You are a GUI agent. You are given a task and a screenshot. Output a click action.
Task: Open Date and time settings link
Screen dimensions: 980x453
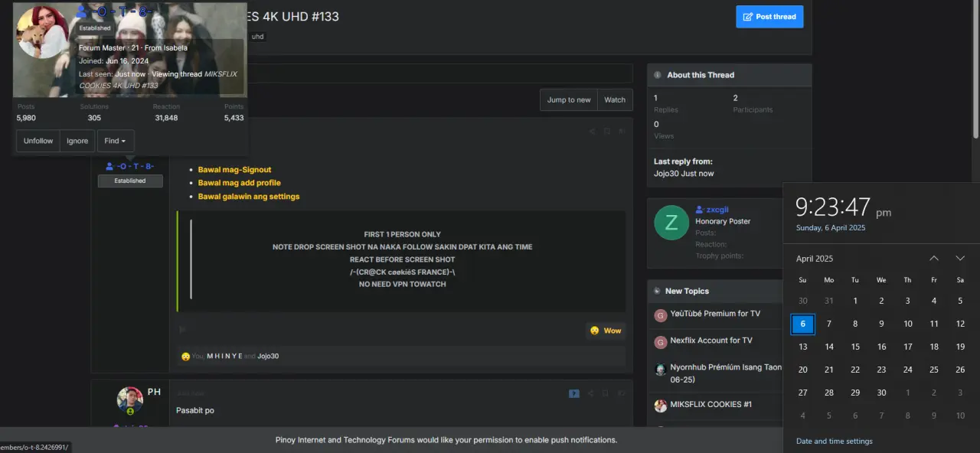(x=835, y=441)
